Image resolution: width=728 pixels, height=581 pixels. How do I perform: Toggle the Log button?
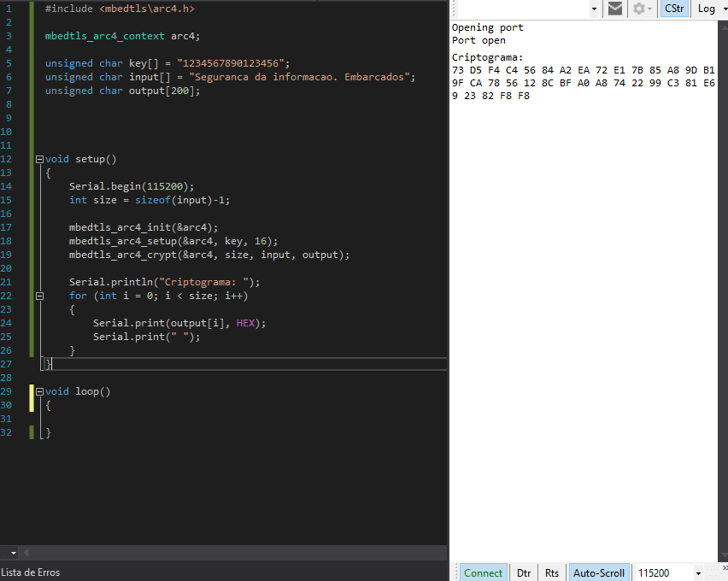pyautogui.click(x=706, y=9)
